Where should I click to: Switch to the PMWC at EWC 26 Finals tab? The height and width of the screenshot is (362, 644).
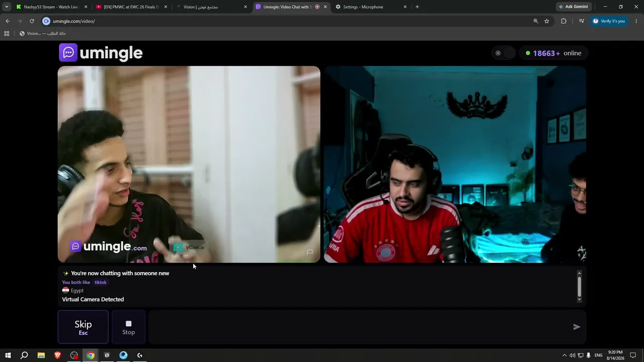tap(130, 7)
